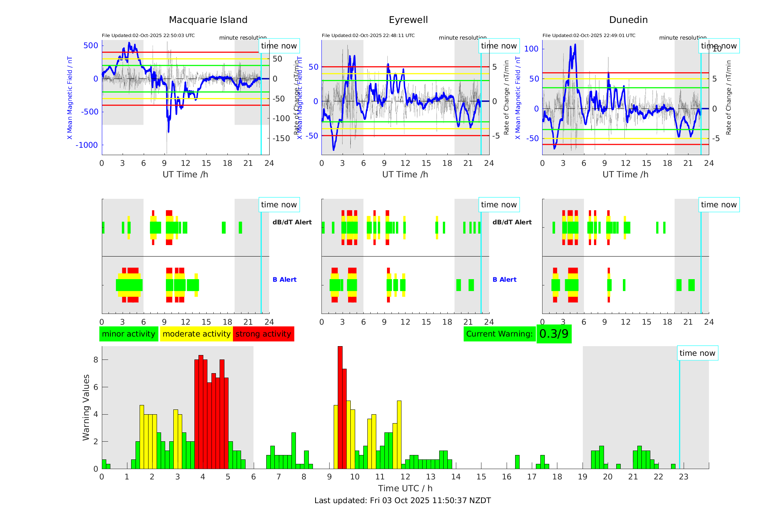The height and width of the screenshot is (532, 784).
Task: Click the Macquarie Island chart title
Action: click(x=208, y=20)
